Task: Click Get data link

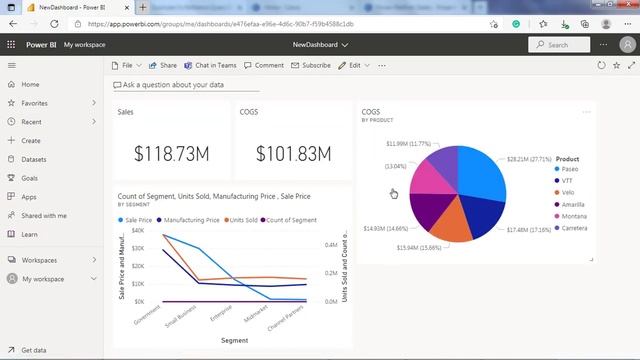Action: [x=33, y=350]
